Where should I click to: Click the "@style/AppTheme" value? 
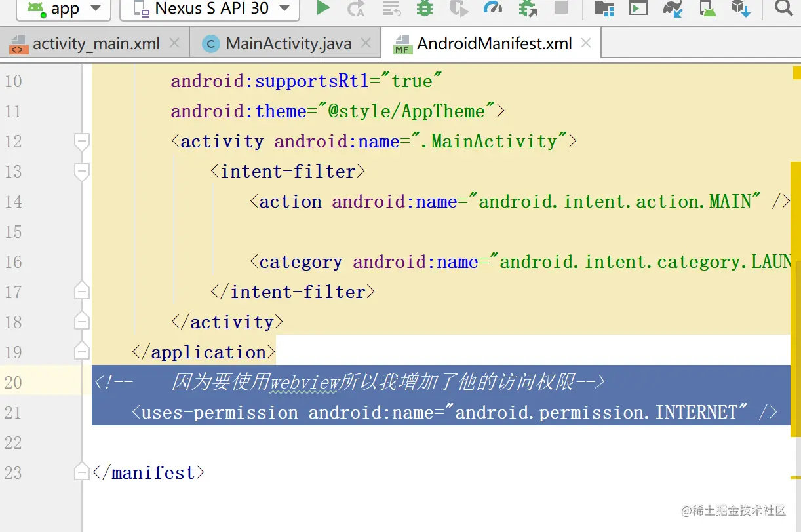(x=405, y=111)
